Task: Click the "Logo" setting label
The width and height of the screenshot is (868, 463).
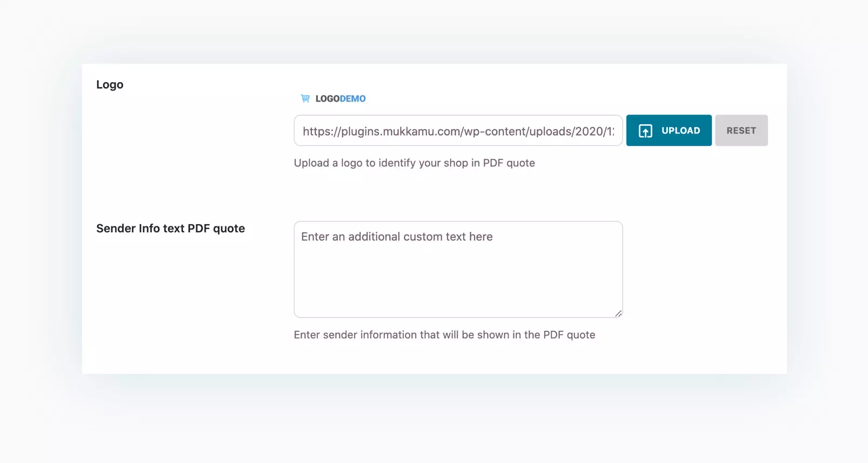Action: coord(110,85)
